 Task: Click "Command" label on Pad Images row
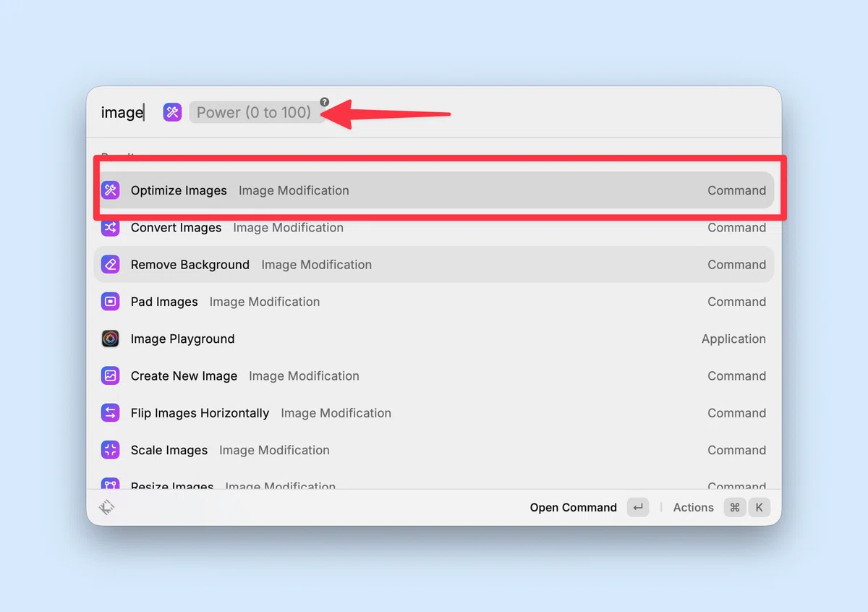(x=736, y=302)
